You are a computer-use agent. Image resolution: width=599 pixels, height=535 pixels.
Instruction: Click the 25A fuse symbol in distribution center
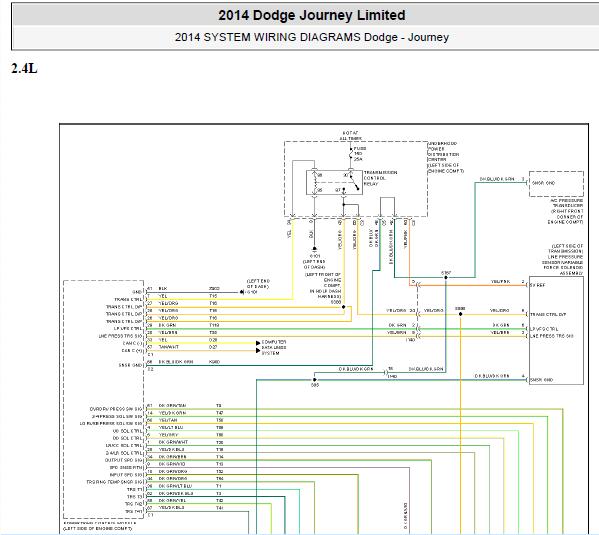pos(351,153)
